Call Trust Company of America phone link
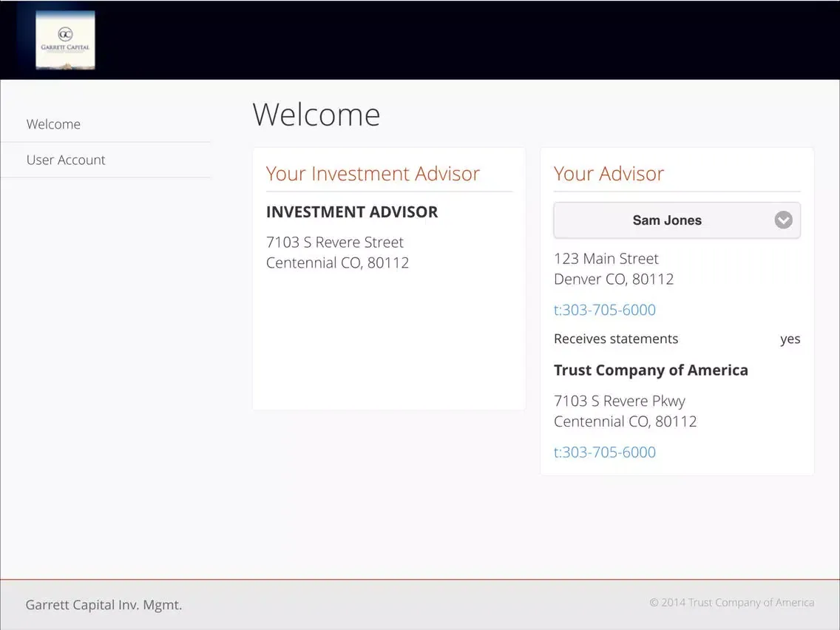840x630 pixels. point(604,452)
